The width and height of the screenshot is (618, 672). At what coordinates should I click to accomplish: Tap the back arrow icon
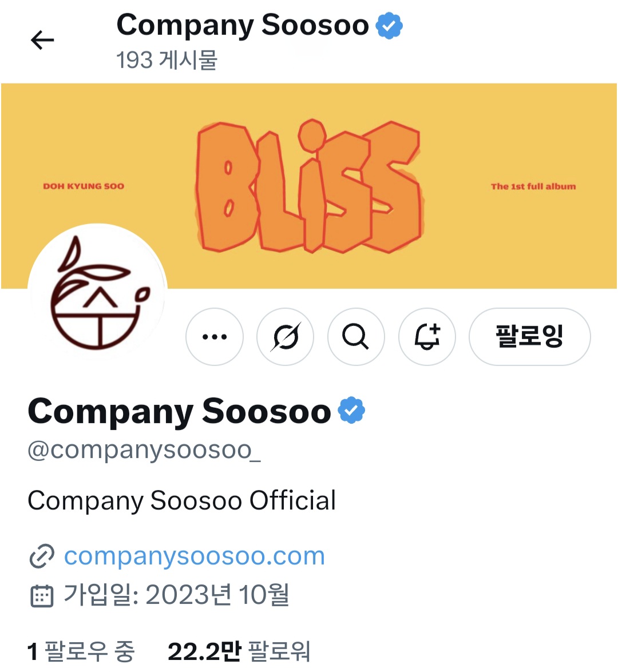pyautogui.click(x=42, y=40)
